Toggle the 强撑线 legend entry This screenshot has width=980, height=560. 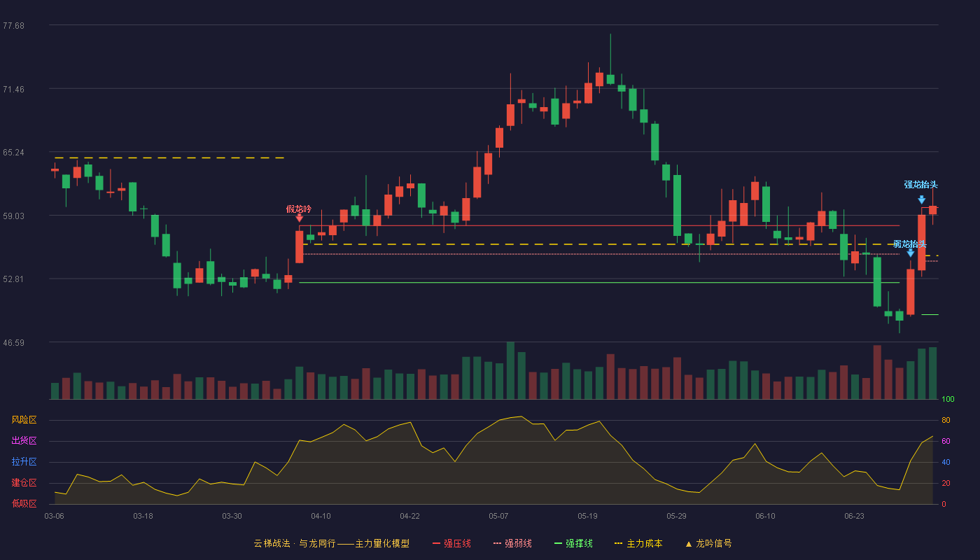tap(573, 543)
